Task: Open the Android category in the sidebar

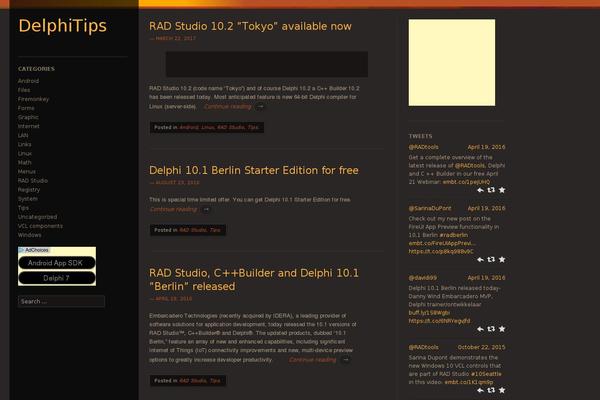Action: coord(28,81)
